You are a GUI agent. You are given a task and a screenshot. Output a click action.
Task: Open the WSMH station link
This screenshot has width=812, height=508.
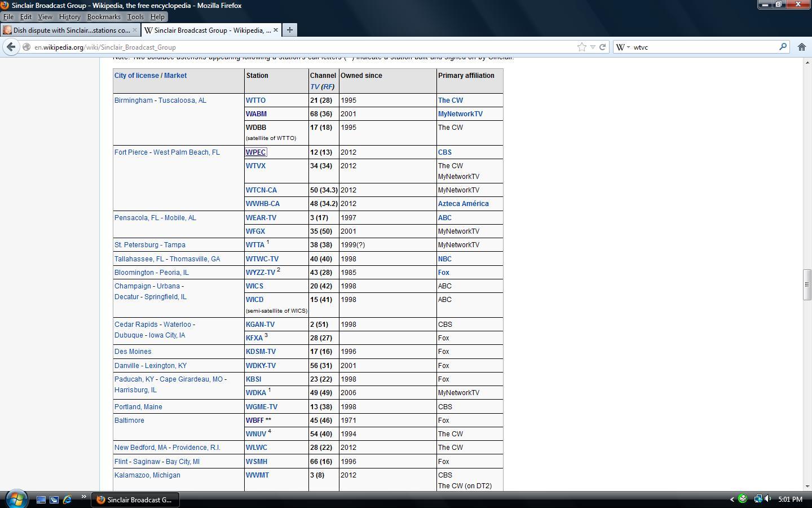257,462
